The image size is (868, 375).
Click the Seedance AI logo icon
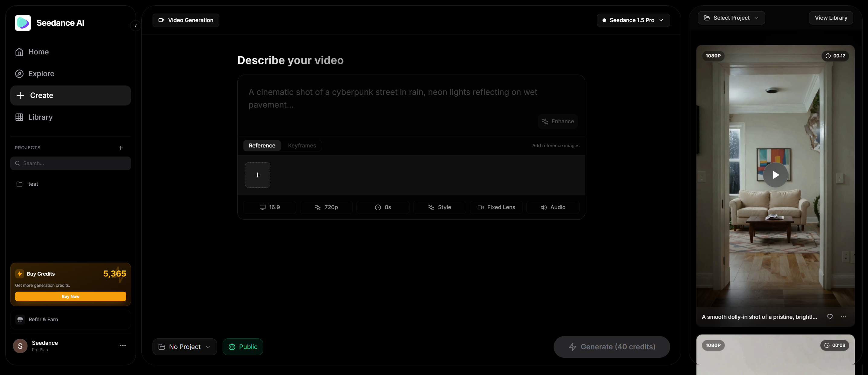point(23,23)
